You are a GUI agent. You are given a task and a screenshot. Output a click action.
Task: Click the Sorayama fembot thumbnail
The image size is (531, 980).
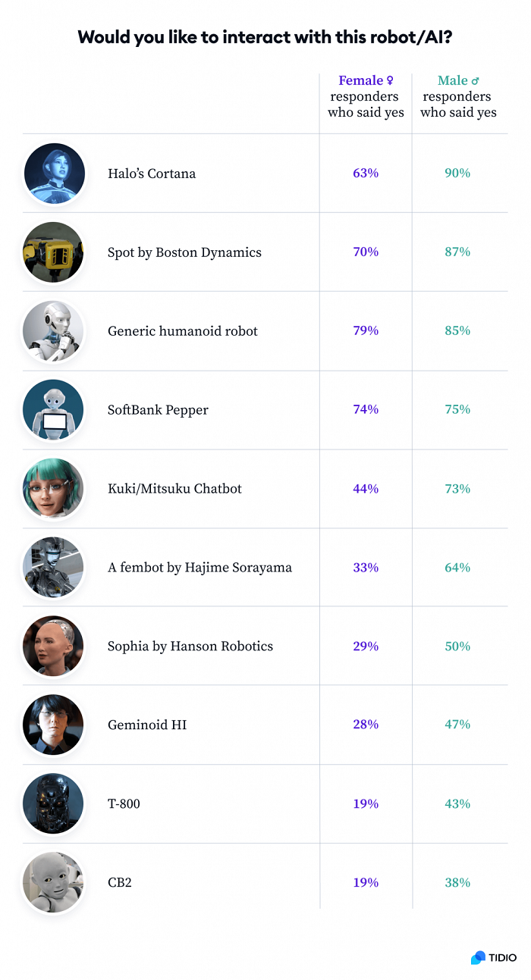pos(53,568)
